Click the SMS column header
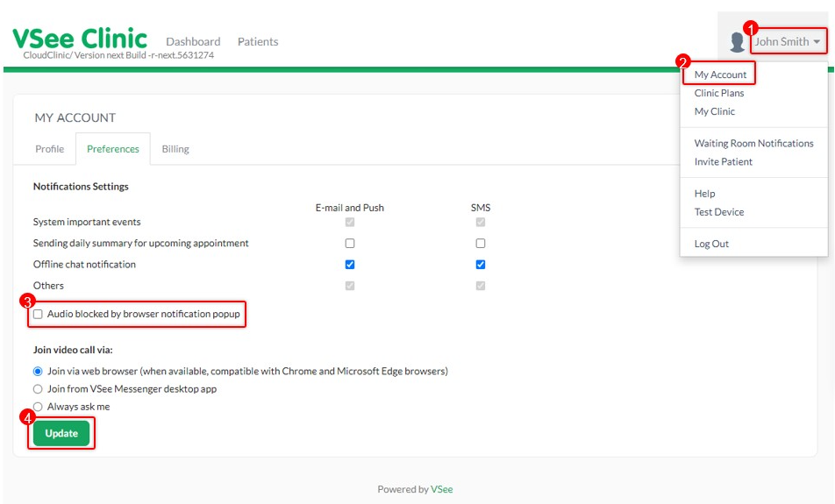 (x=481, y=208)
